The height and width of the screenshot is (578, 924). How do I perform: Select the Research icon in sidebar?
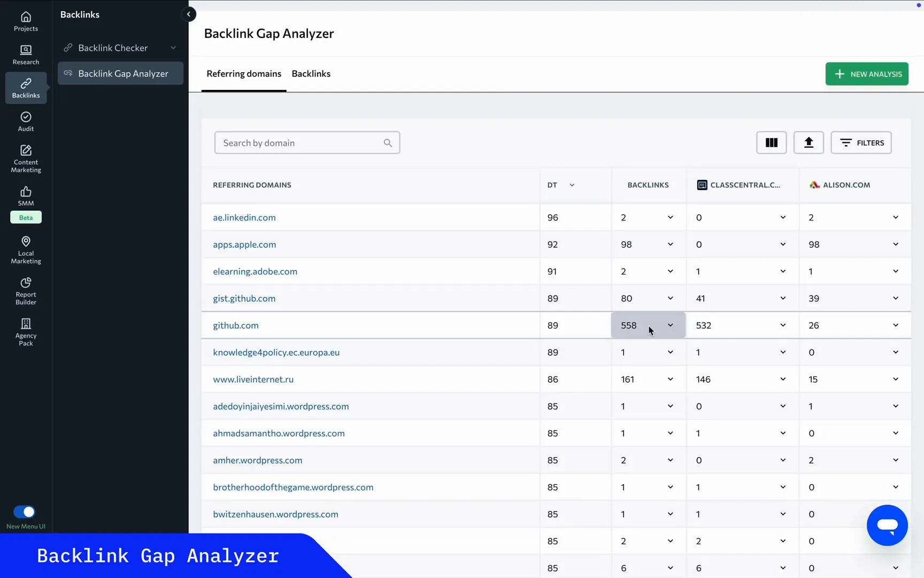25,54
